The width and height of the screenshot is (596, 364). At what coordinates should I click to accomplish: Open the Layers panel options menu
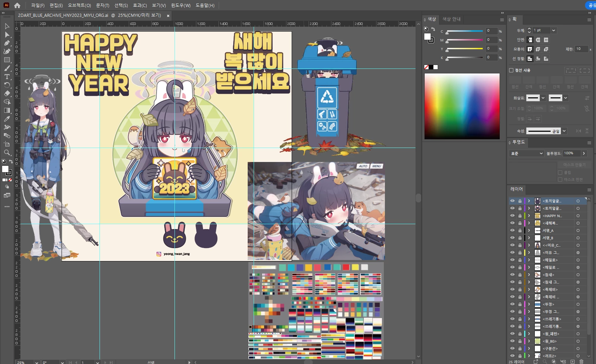(x=589, y=190)
